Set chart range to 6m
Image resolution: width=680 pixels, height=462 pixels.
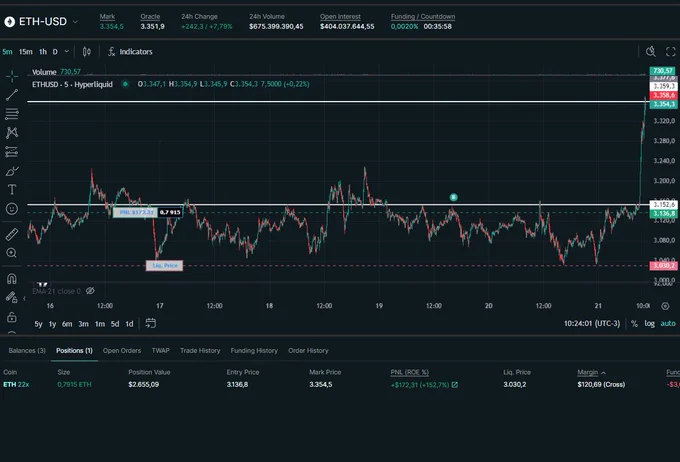point(67,324)
